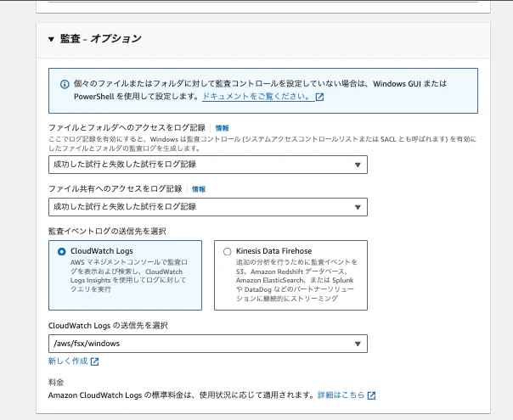The image size is (513, 420).
Task: Click the AWS マネジメントコンソール description in the CloudWatch card
Action: (129, 276)
